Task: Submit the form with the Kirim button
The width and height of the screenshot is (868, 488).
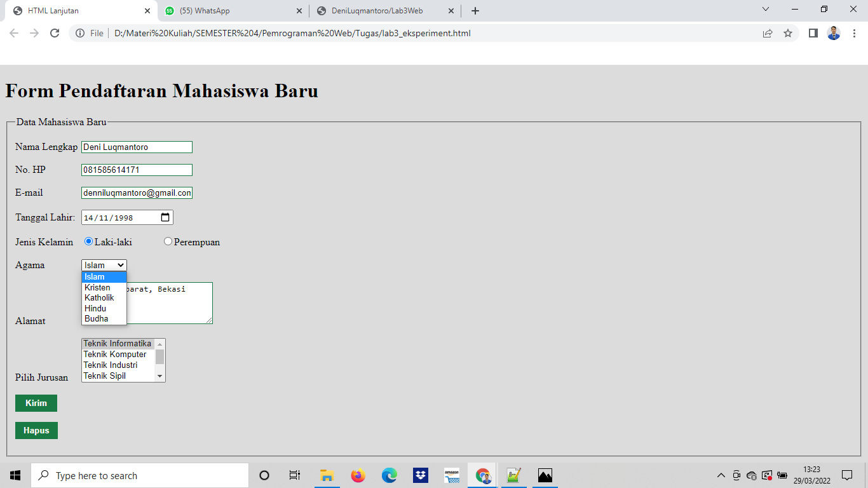Action: click(x=36, y=403)
